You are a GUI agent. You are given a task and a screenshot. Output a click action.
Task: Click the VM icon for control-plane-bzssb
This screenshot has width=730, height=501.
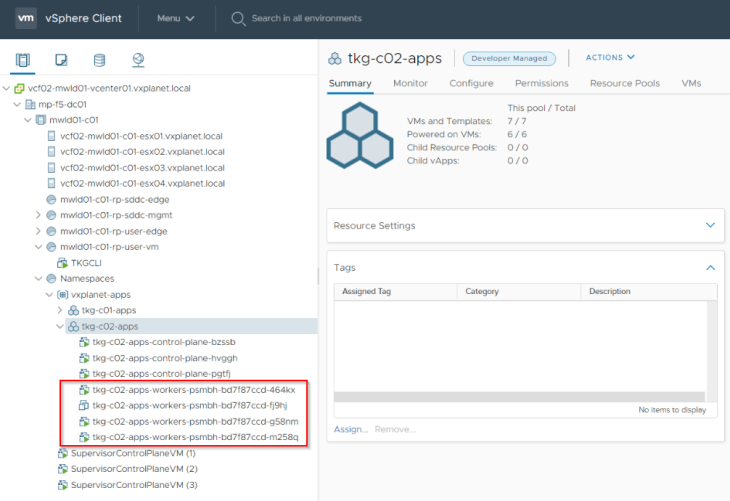[x=84, y=342]
